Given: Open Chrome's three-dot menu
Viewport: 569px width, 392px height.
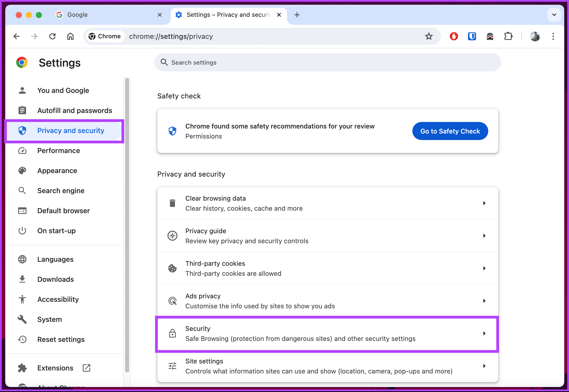Looking at the screenshot, I should [x=553, y=36].
